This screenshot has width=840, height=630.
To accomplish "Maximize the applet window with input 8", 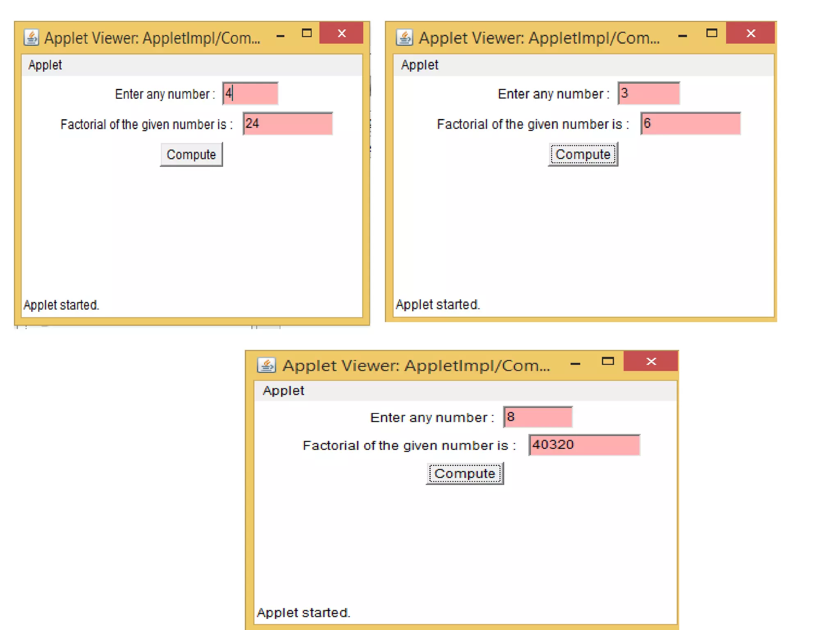I will (607, 361).
